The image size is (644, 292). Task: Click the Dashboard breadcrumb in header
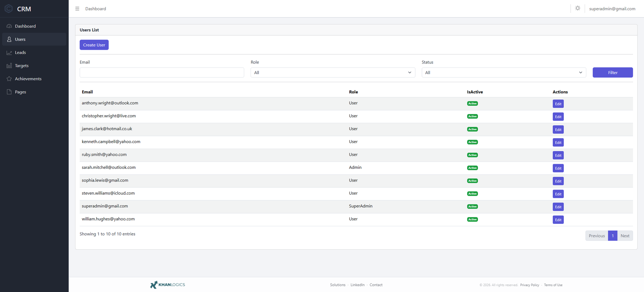click(x=96, y=9)
